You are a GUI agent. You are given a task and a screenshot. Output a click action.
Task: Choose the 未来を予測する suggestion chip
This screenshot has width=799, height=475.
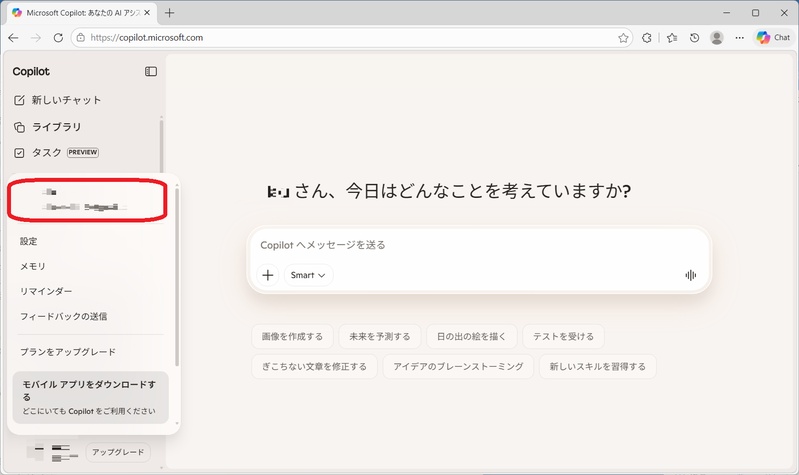pyautogui.click(x=380, y=336)
